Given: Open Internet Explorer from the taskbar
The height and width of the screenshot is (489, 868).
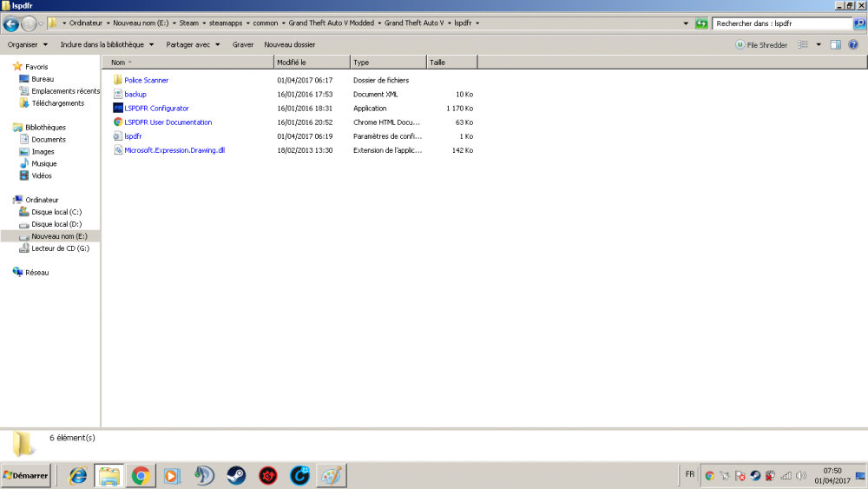Looking at the screenshot, I should pos(77,476).
